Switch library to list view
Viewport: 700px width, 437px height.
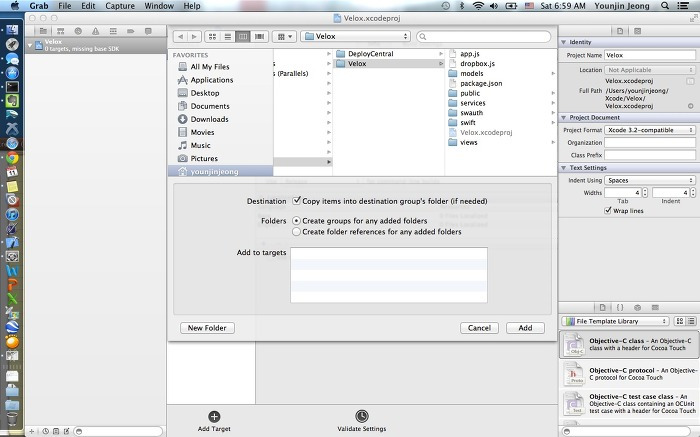click(691, 321)
